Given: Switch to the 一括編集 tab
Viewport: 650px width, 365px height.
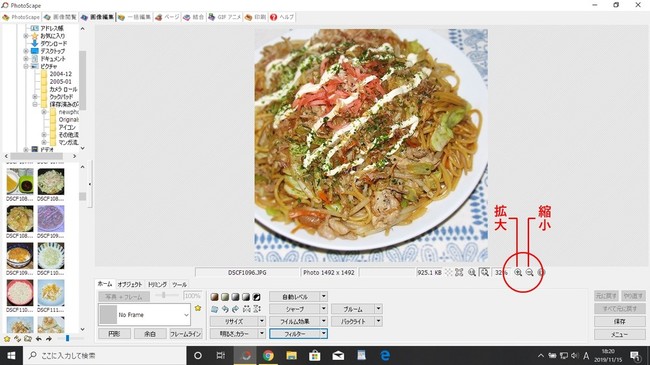Looking at the screenshot, I should (134, 17).
